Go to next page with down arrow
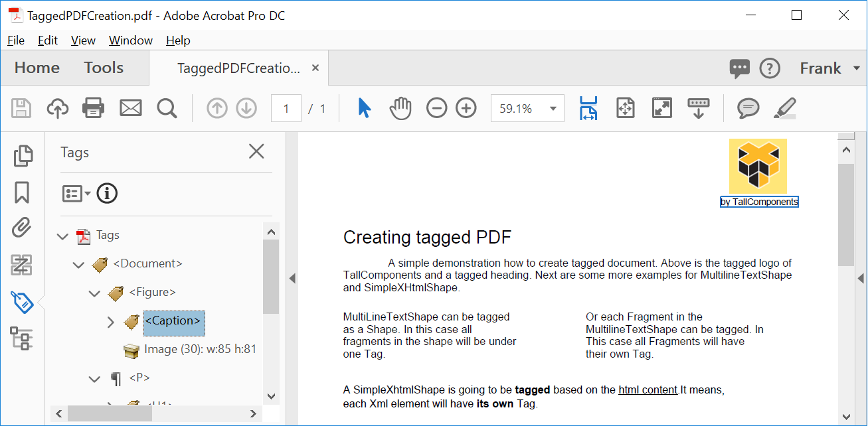 (246, 108)
